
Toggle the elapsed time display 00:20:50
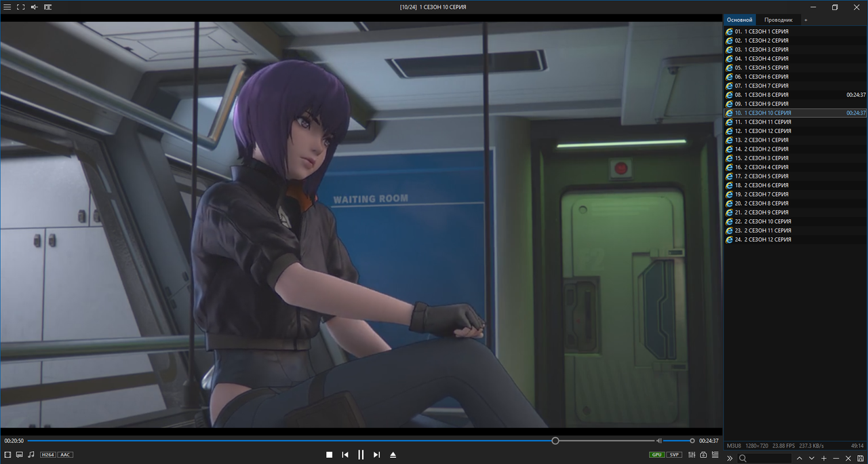[14, 441]
